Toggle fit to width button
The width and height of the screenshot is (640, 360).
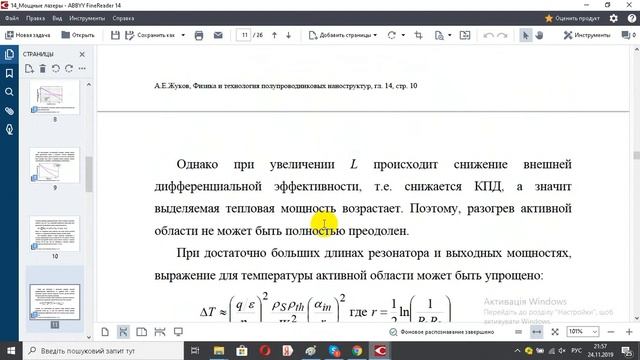pyautogui.click(x=537, y=332)
